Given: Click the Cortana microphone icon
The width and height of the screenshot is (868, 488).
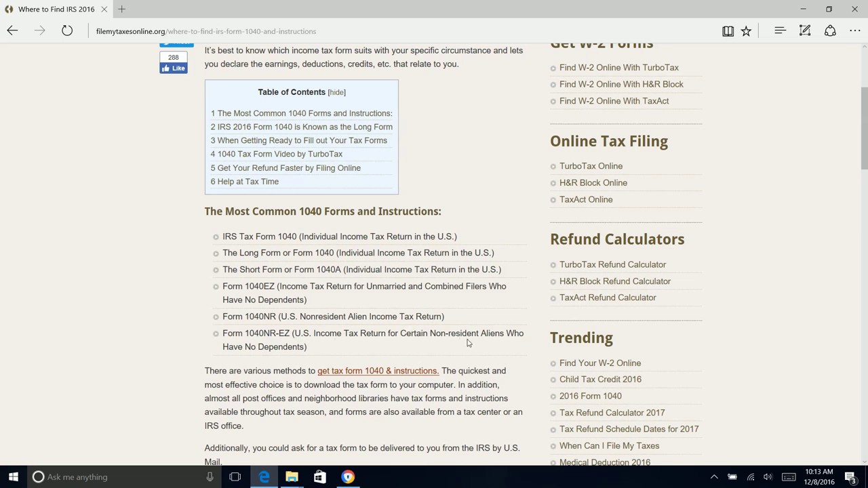Looking at the screenshot, I should coord(210,477).
